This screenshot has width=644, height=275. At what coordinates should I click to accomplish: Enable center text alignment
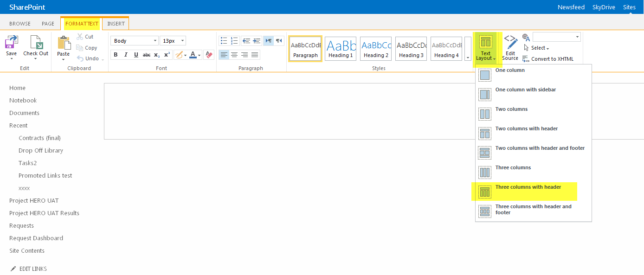pos(234,55)
